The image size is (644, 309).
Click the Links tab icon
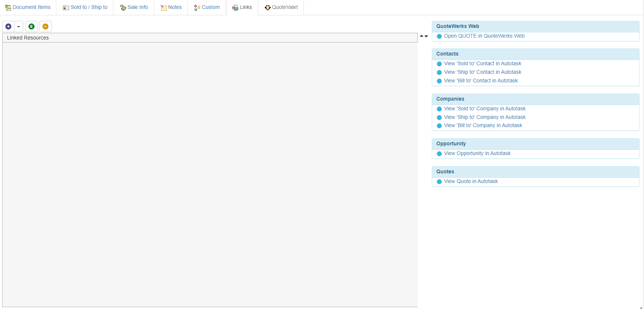click(x=235, y=8)
